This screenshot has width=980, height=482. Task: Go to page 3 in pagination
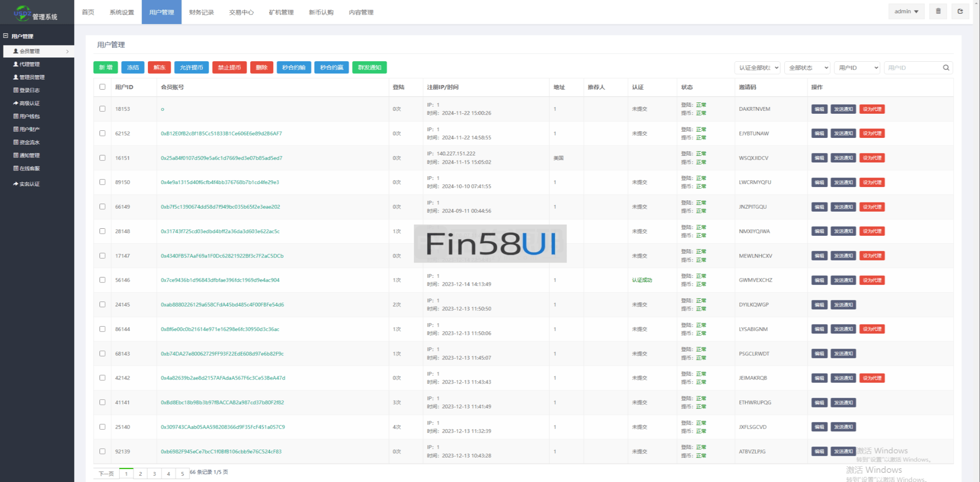click(x=154, y=474)
